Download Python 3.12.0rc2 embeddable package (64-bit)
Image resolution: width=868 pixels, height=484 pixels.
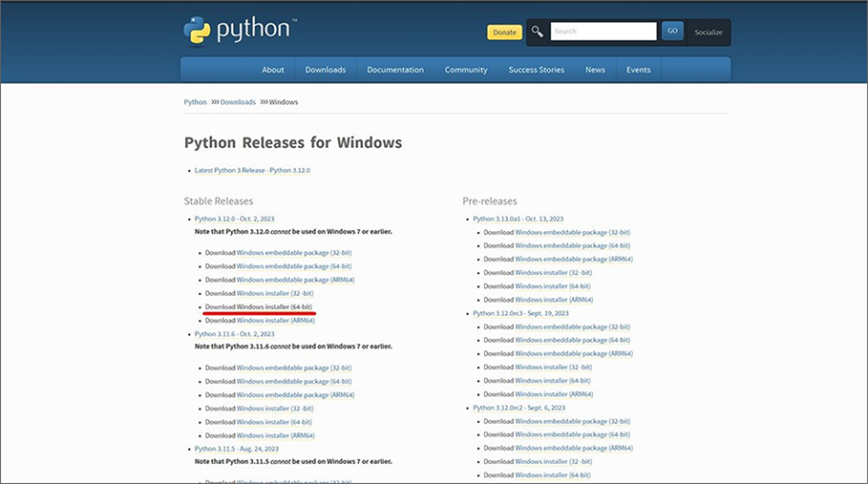tap(572, 434)
